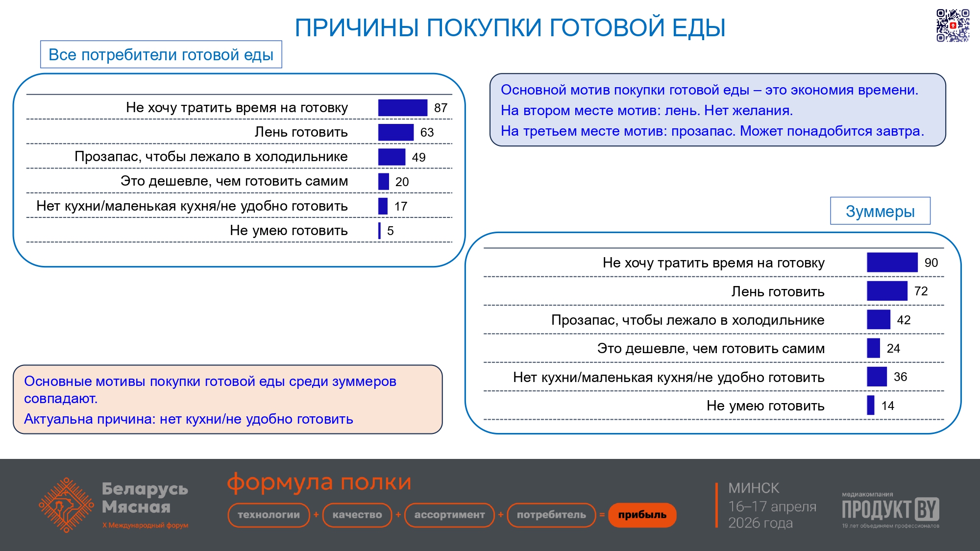Click the bar valued 87 in all-consumers chart
Viewport: 980px width, 551px height.
(x=402, y=108)
